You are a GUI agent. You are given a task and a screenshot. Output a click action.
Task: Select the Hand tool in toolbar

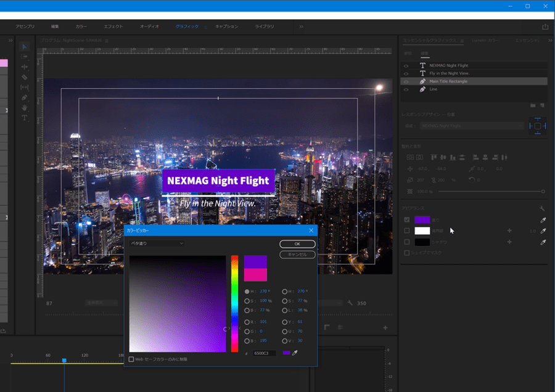tap(25, 108)
